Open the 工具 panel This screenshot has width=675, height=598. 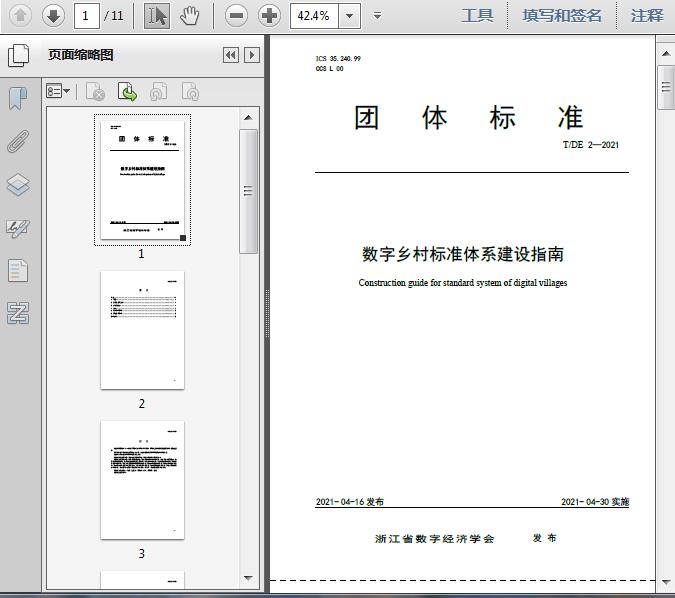click(477, 16)
